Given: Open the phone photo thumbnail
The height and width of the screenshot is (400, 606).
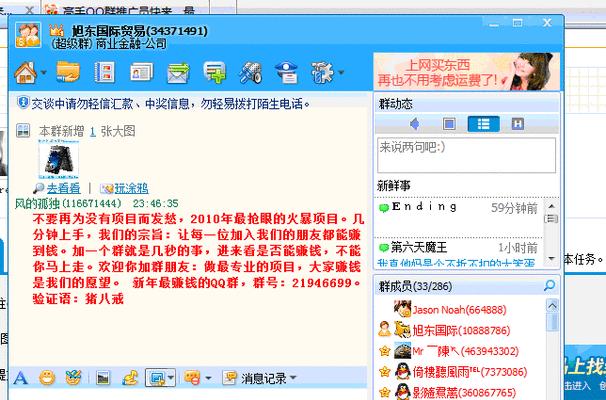Looking at the screenshot, I should click(59, 159).
